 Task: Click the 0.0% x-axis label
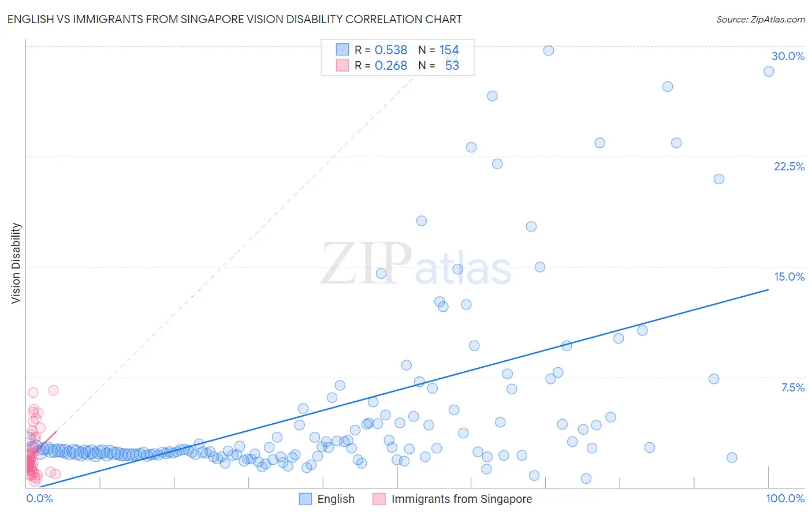pos(40,498)
